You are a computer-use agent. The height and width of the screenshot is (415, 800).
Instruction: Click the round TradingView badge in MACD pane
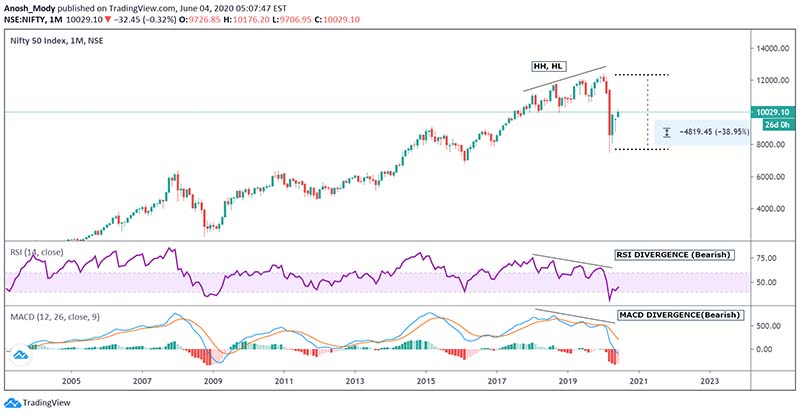coord(20,355)
